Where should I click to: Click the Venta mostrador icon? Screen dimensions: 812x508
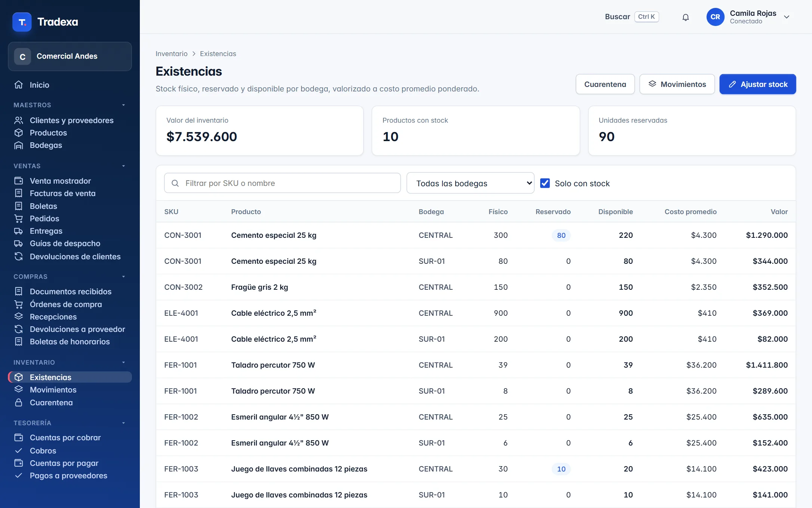tap(18, 181)
